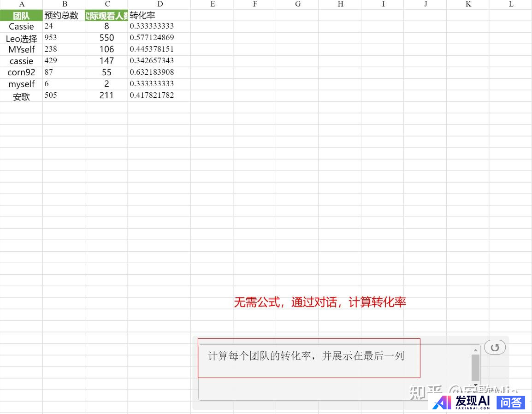Viewport: 532px width, 414px height.
Task: Click the cell with value 211
Action: [x=106, y=96]
